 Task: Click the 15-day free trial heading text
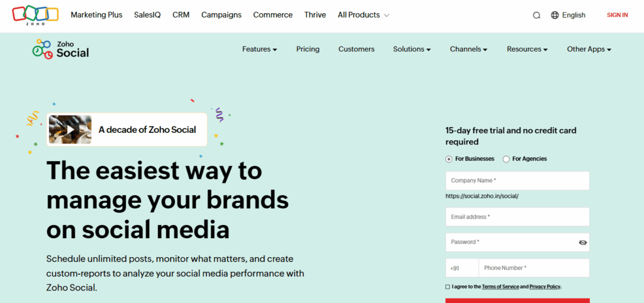point(511,136)
